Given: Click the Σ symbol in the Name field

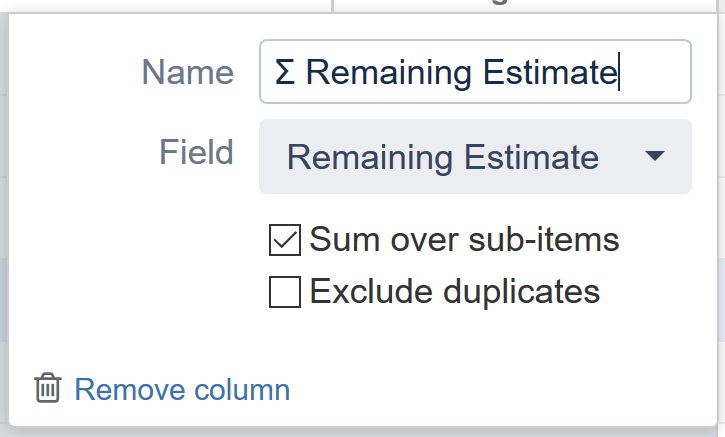Looking at the screenshot, I should 285,72.
